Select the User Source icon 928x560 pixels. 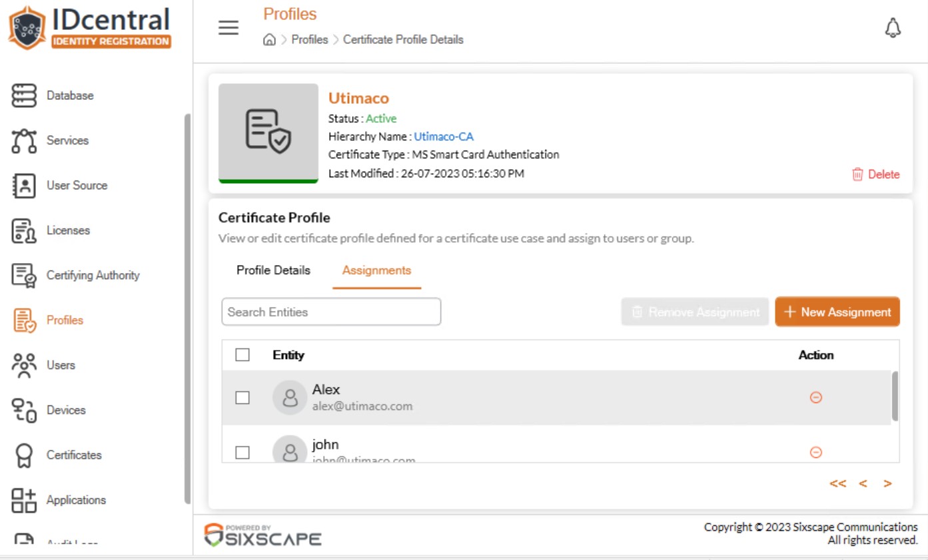coord(24,186)
